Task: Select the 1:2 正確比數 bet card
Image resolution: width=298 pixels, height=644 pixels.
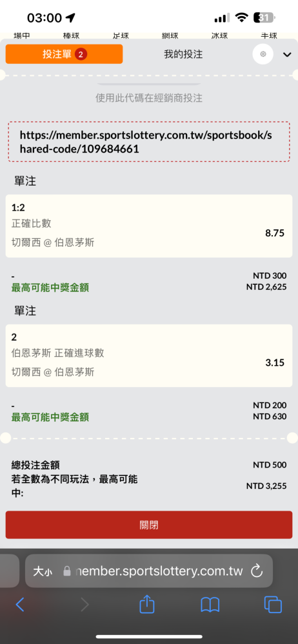Action: pos(149,226)
